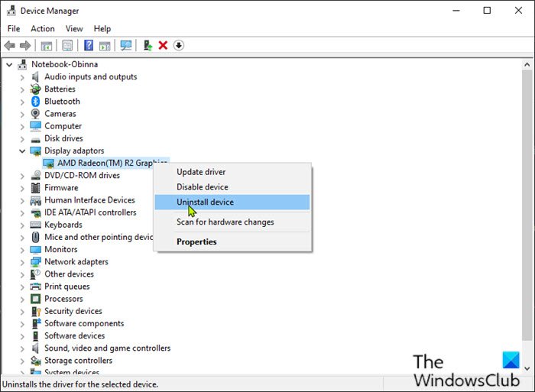Click the Computer category monitor icon

pyautogui.click(x=35, y=126)
